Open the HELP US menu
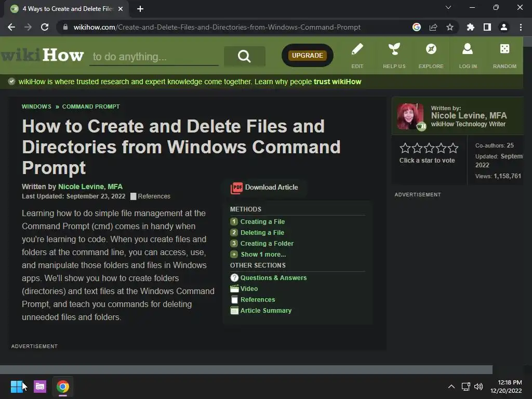Image resolution: width=532 pixels, height=399 pixels. pos(394,56)
